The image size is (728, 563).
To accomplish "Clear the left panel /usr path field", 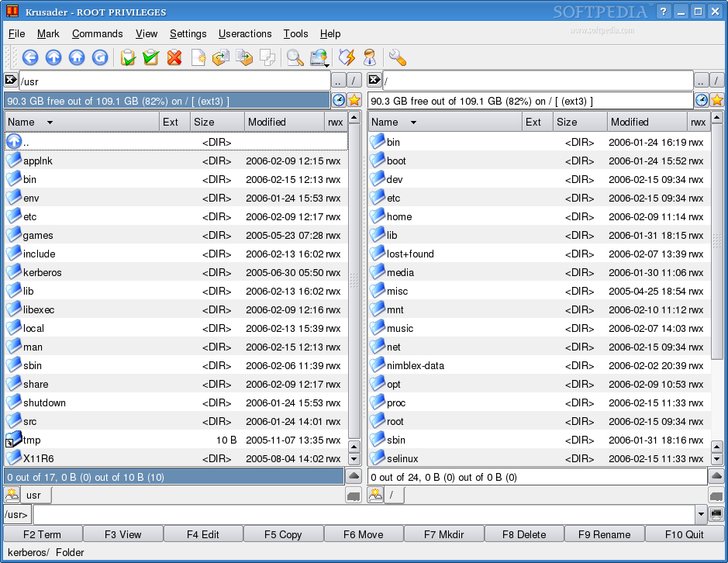I will coord(11,80).
